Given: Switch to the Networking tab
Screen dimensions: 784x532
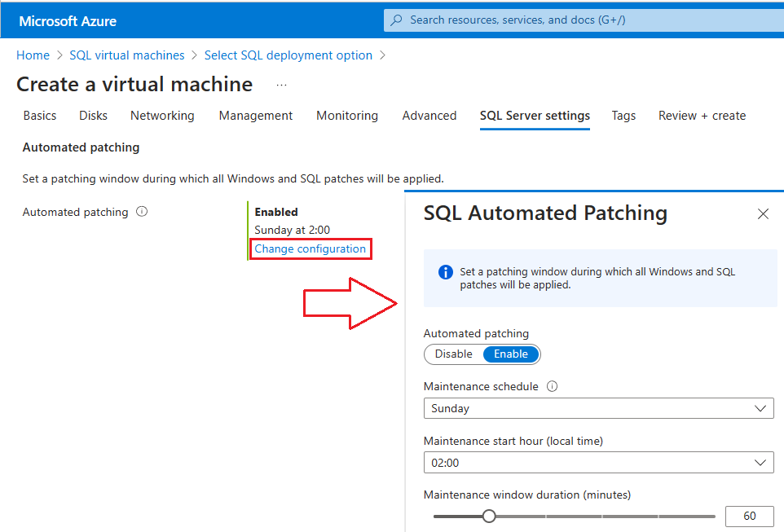Looking at the screenshot, I should point(161,116).
